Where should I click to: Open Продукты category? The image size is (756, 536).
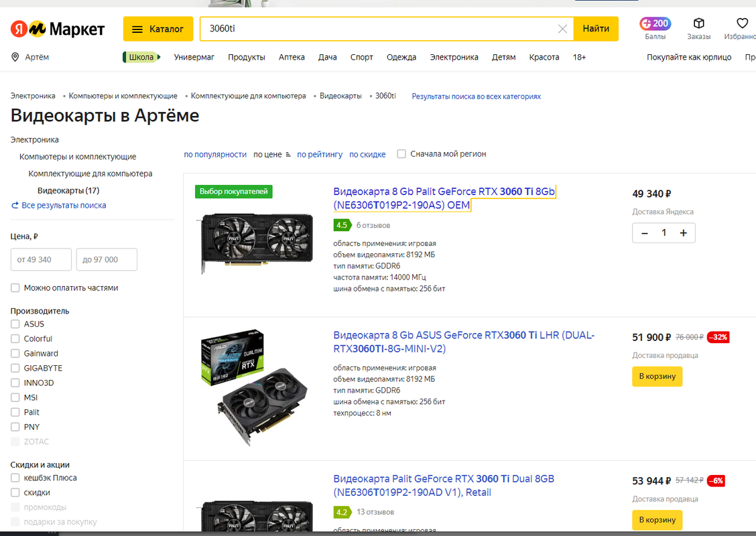click(x=247, y=58)
